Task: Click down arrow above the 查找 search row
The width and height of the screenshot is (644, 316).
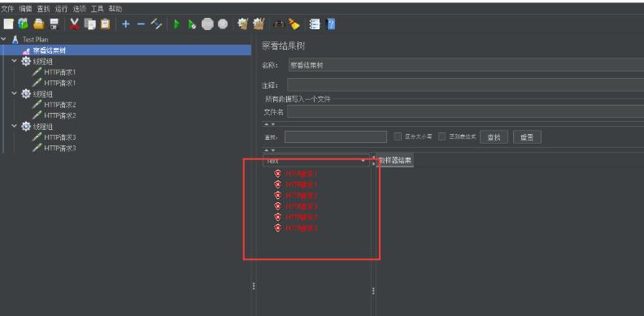Action: pos(272,124)
